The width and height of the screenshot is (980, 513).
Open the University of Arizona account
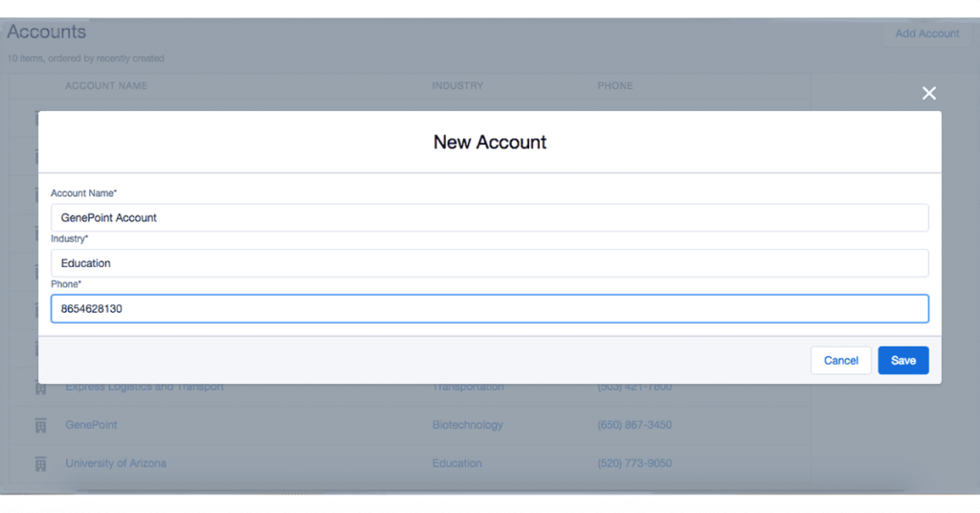pyautogui.click(x=116, y=463)
